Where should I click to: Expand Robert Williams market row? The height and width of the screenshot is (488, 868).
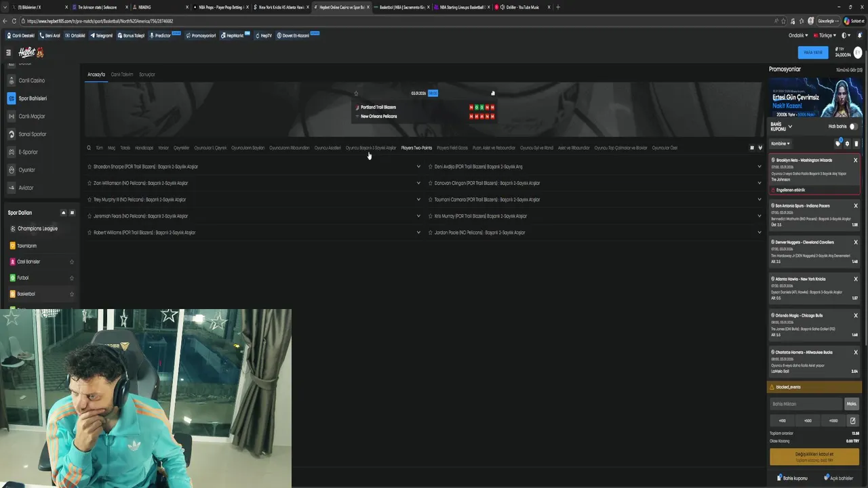pos(418,232)
